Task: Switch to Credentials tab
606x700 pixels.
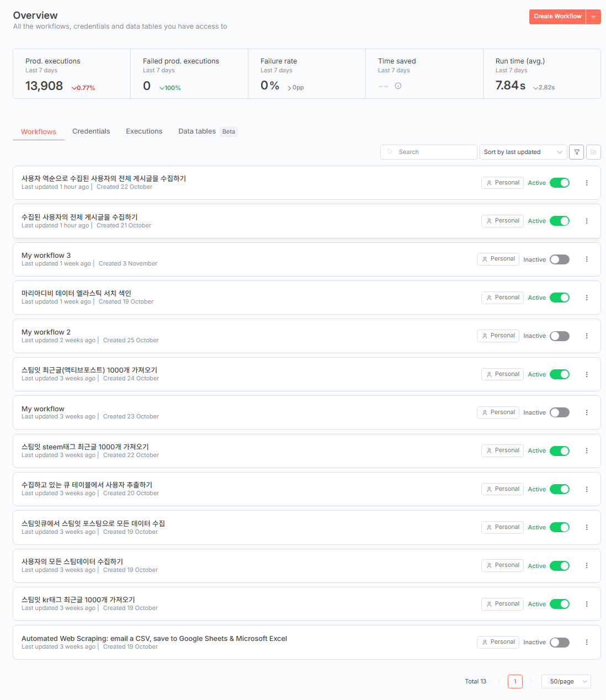Action: tap(91, 131)
